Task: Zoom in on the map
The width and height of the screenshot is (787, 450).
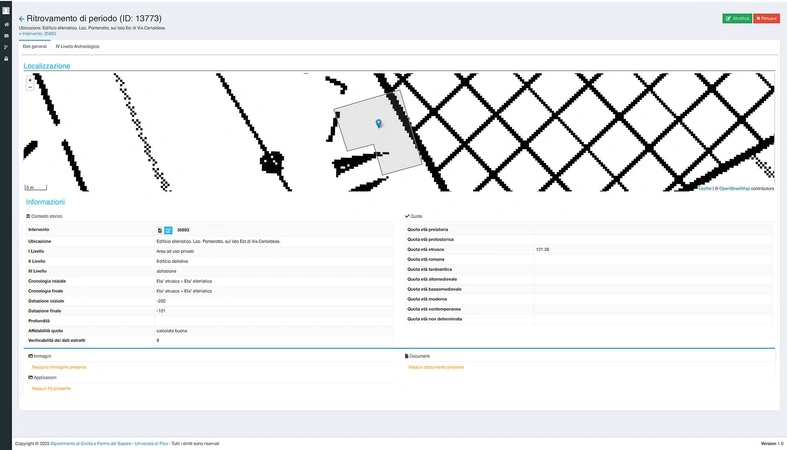Action: click(29, 79)
